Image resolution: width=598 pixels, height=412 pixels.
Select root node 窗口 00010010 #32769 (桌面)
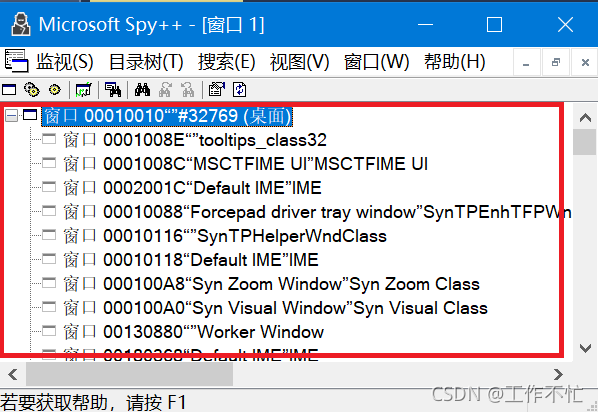coord(167,116)
